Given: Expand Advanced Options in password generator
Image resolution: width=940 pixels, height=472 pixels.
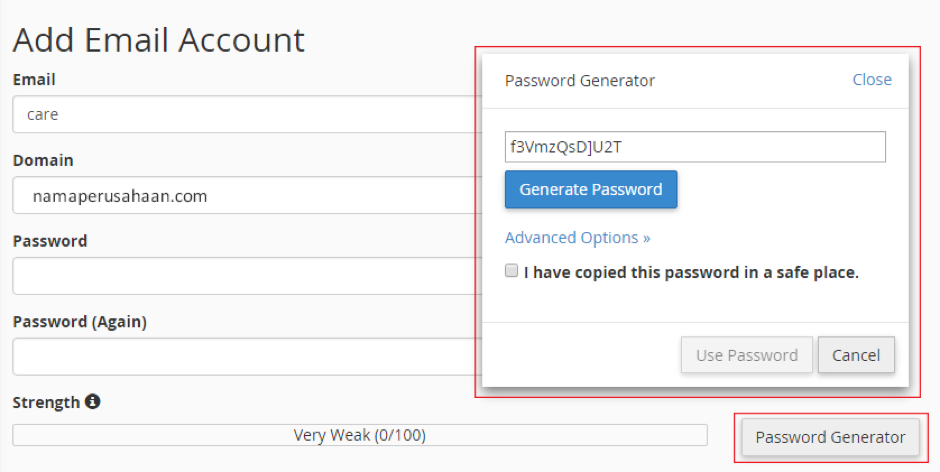Looking at the screenshot, I should (577, 238).
